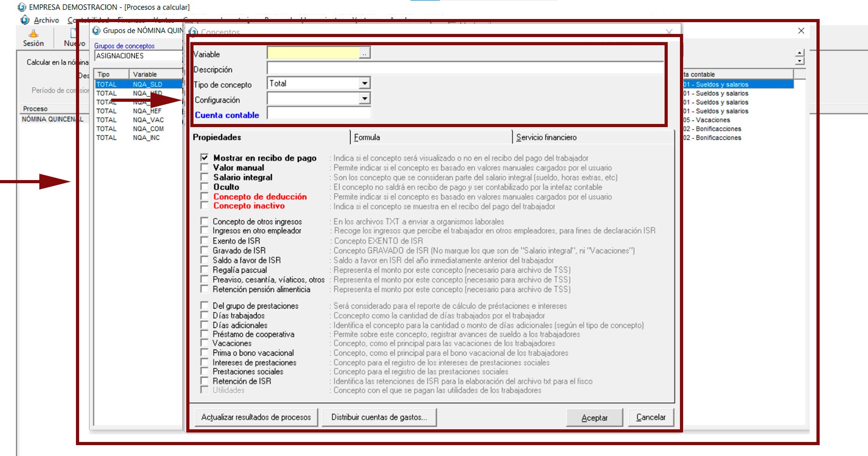Click into the Descripción text field
This screenshot has width=868, height=456.
coord(465,69)
